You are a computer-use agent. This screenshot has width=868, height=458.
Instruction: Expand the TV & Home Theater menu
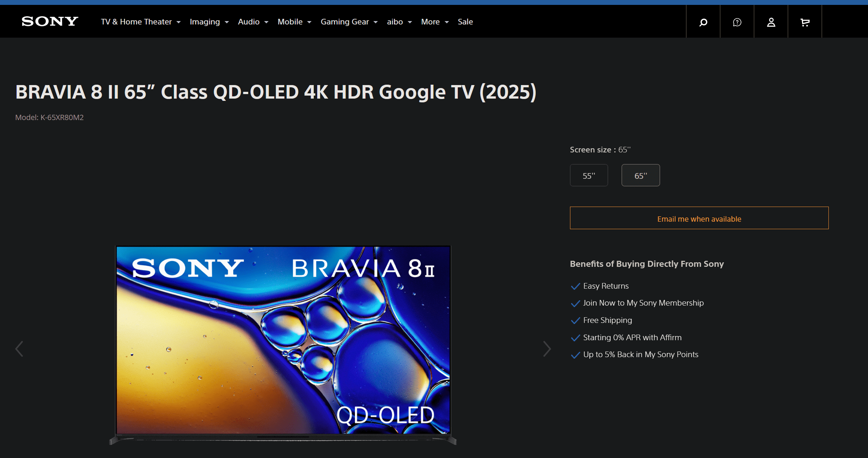pos(141,22)
